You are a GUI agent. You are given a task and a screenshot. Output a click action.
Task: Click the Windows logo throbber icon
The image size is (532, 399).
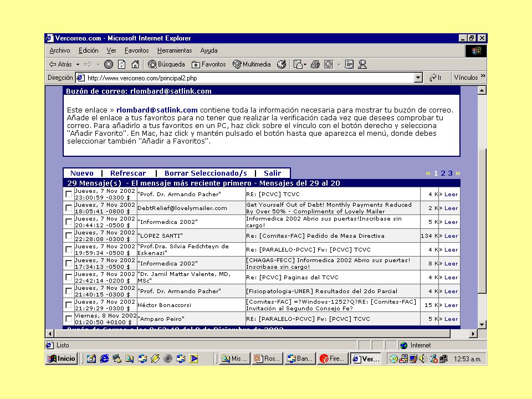475,51
